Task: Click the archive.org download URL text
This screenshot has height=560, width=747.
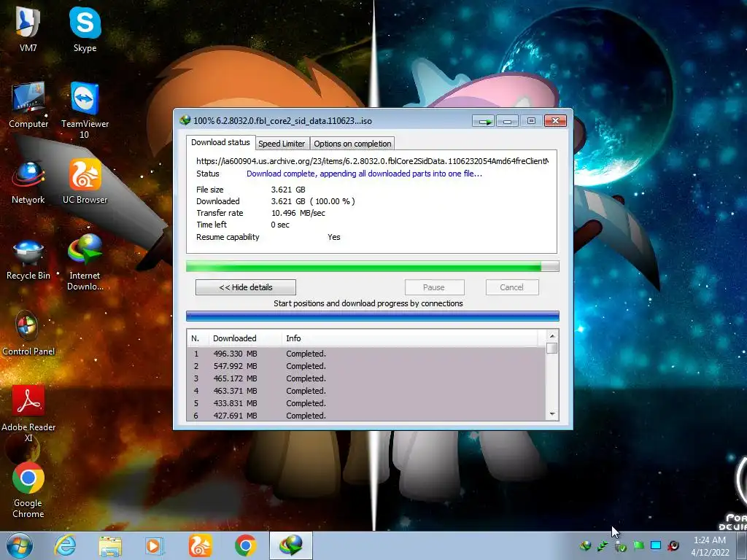Action: point(372,161)
